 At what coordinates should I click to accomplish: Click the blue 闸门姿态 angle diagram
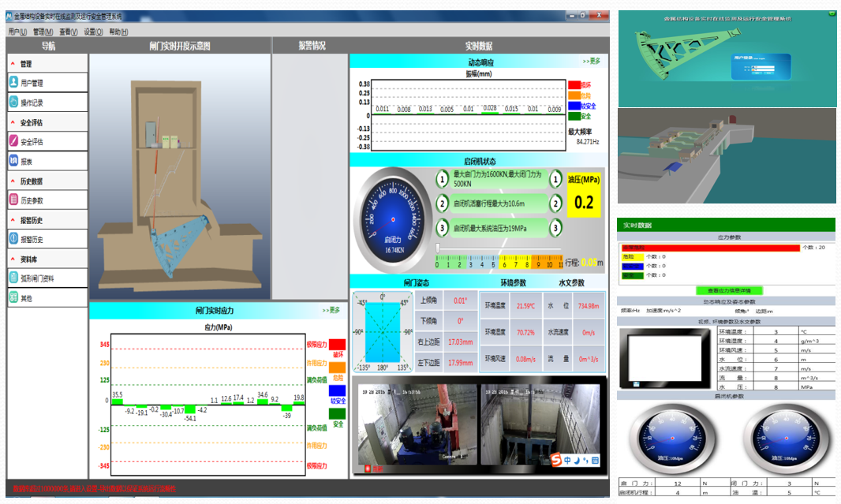tap(383, 332)
